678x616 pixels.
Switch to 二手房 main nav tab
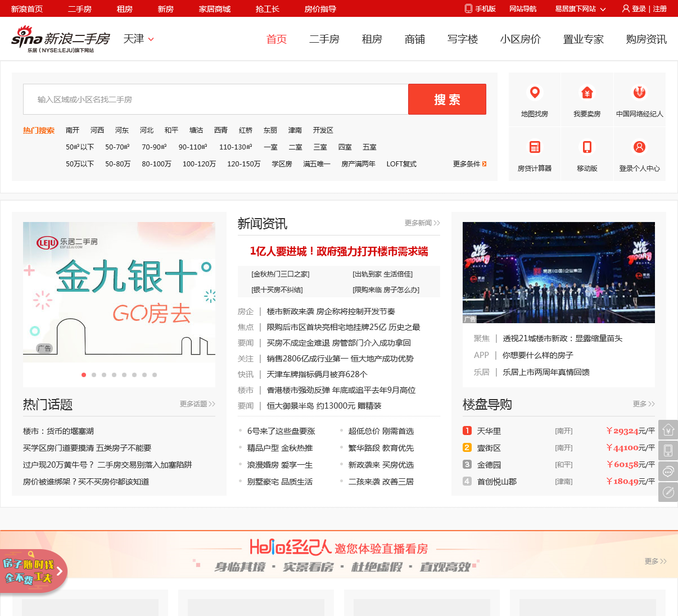(x=324, y=39)
